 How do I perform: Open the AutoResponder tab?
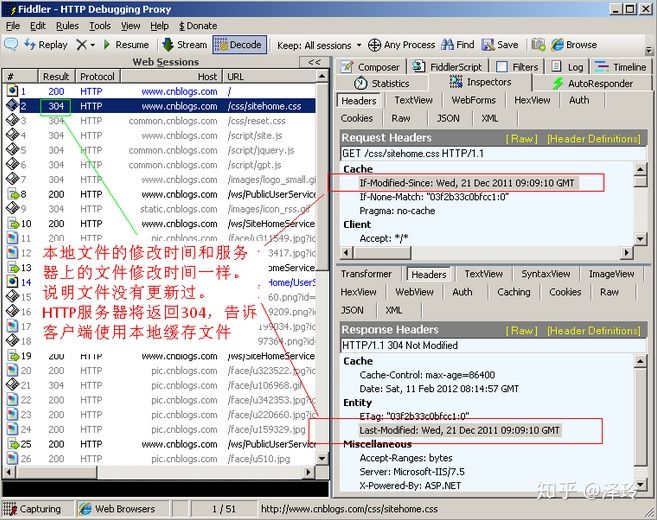coord(592,83)
